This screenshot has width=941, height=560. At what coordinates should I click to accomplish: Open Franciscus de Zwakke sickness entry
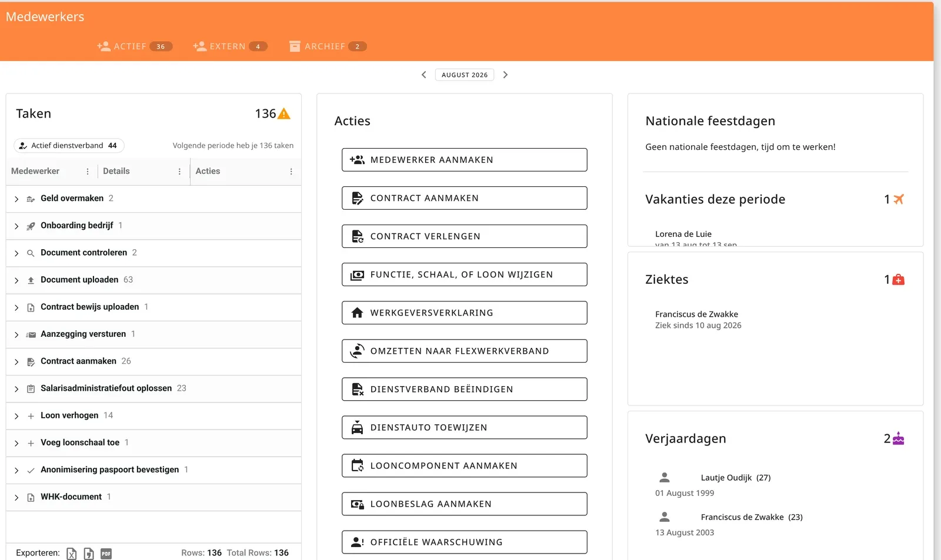click(698, 320)
